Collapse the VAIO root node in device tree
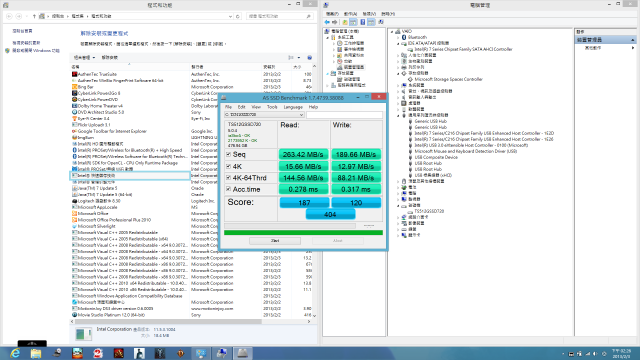Screen dimensions: 640x360 [x=392, y=31]
